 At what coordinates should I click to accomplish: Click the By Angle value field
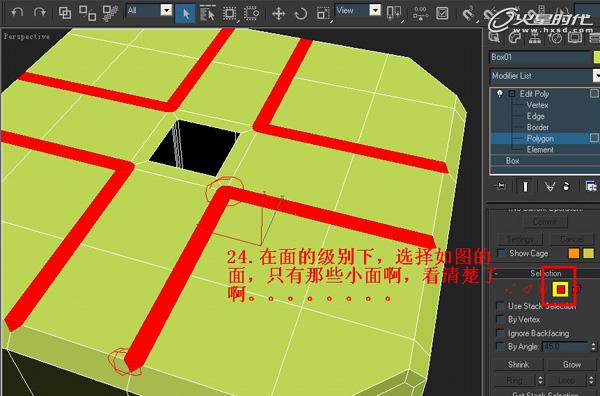pyautogui.click(x=565, y=347)
